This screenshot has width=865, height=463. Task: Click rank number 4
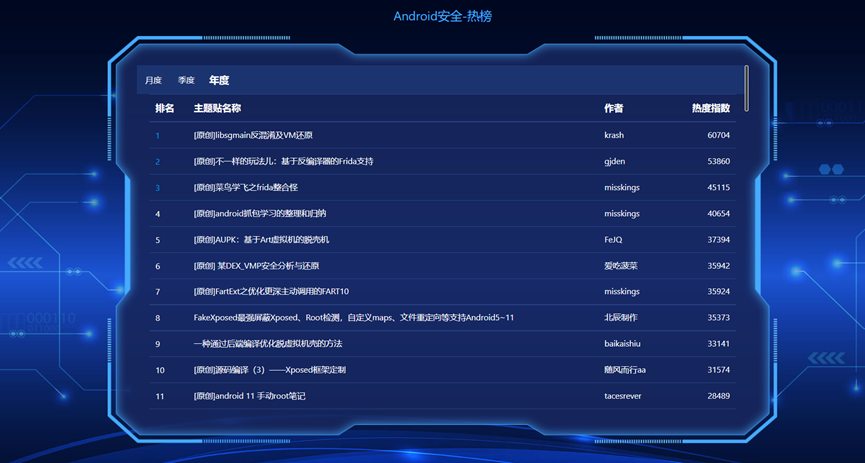click(158, 214)
